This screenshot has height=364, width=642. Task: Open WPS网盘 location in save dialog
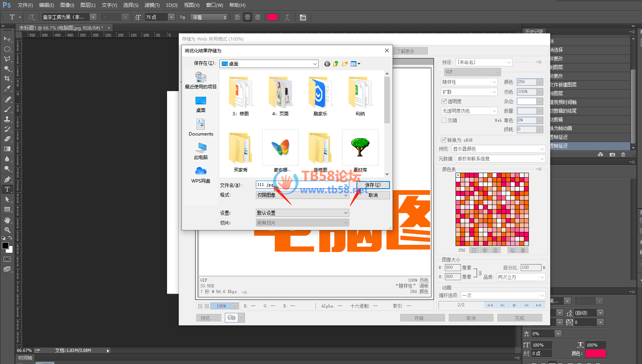click(x=201, y=175)
